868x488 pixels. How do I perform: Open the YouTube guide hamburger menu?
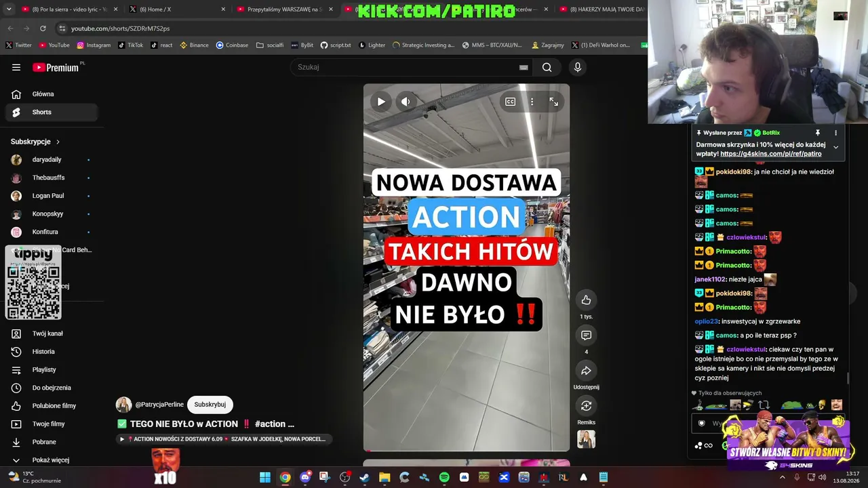click(x=16, y=67)
